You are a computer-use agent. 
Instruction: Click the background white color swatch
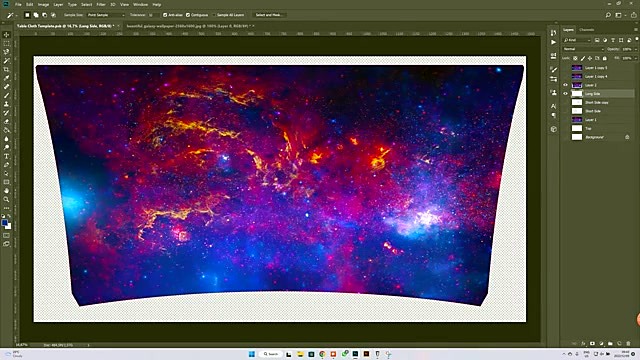(x=9, y=227)
